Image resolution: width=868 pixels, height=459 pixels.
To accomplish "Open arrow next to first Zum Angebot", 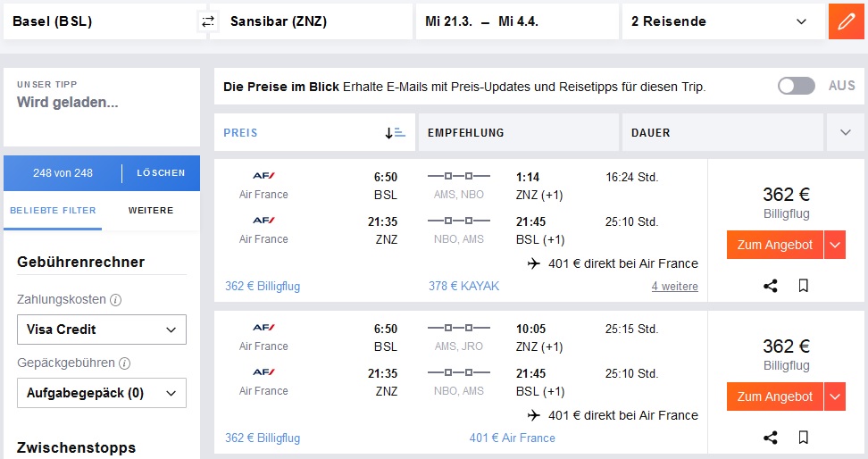I will pyautogui.click(x=835, y=245).
